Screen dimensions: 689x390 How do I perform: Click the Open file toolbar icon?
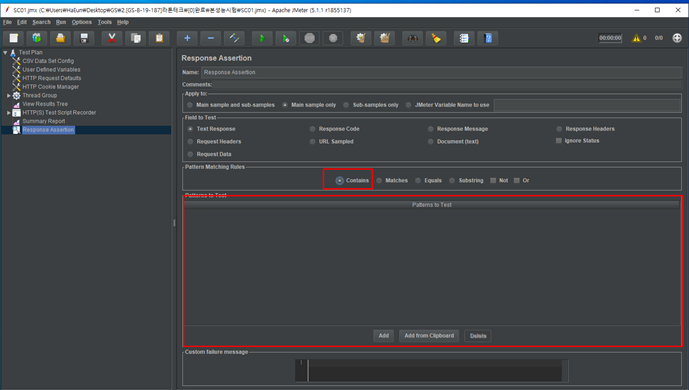pos(60,38)
